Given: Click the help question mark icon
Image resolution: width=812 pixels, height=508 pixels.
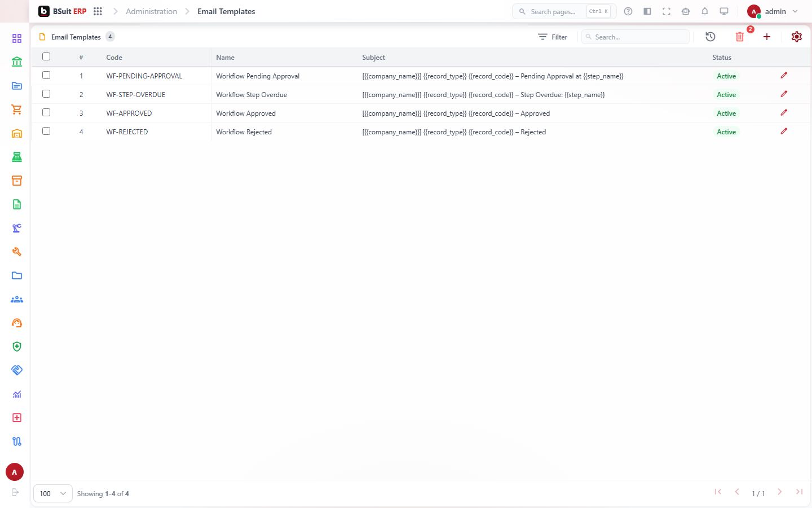Looking at the screenshot, I should [x=628, y=11].
